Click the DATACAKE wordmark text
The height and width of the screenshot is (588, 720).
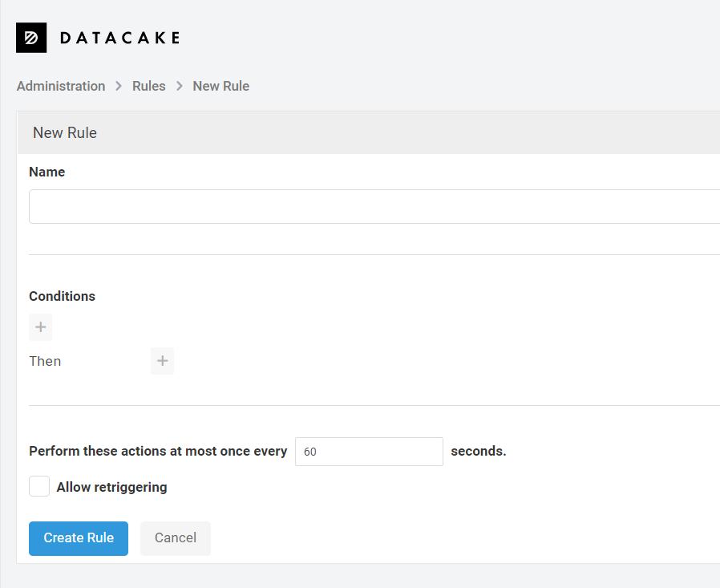(119, 38)
